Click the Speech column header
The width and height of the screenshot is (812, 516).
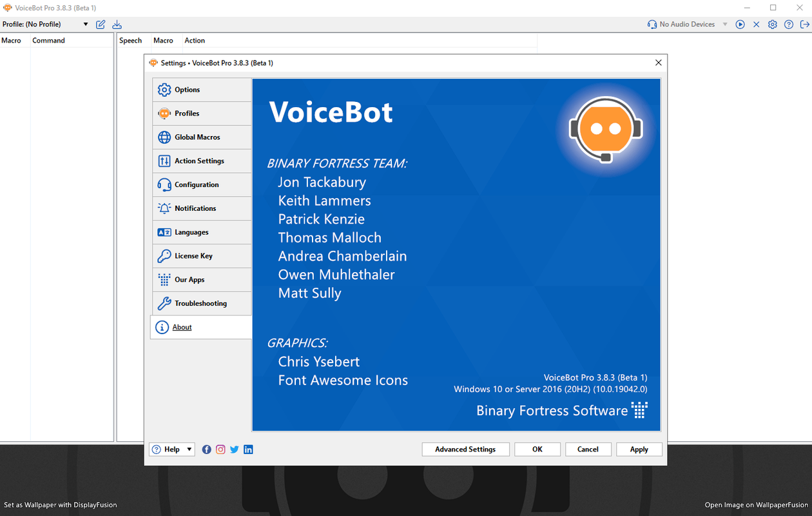point(131,40)
